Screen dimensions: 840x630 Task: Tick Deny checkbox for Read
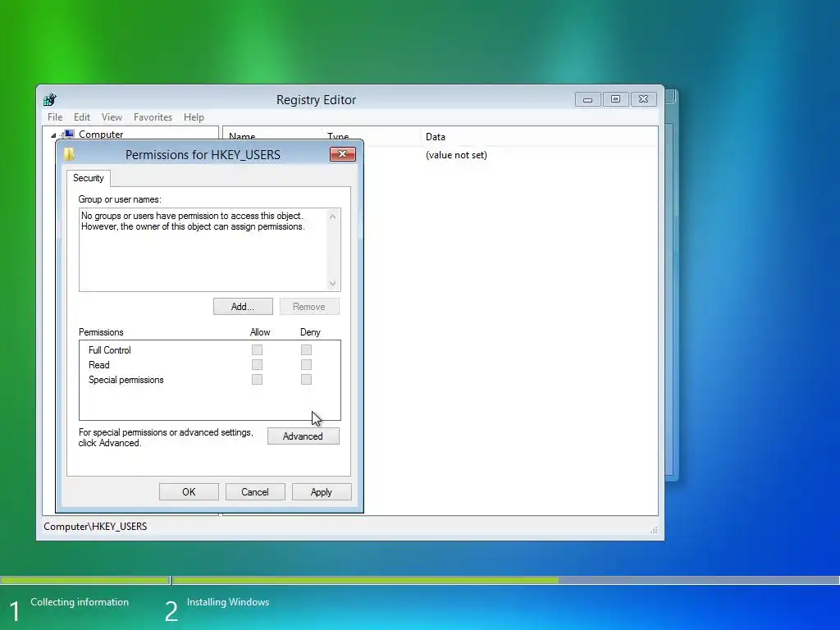tap(306, 365)
